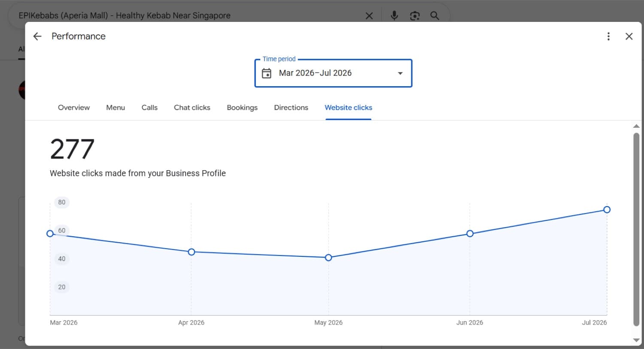Show the Directions tab
Screen dimensions: 644x349
[291, 108]
